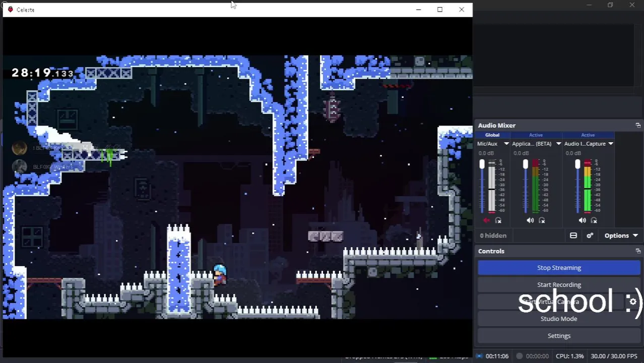The width and height of the screenshot is (644, 363).
Task: Click the recording status circle icon
Action: [520, 356]
